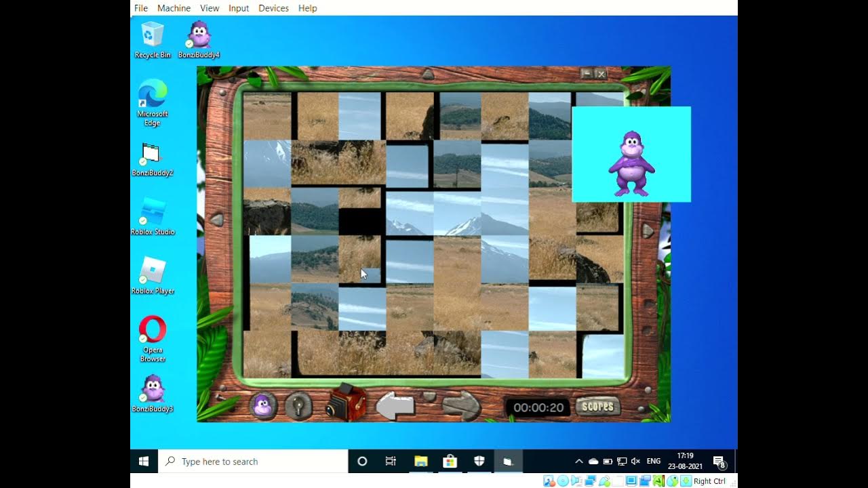Select the BonziBuddy2 desktop shortcut
The height and width of the screenshot is (488, 868).
click(x=153, y=160)
